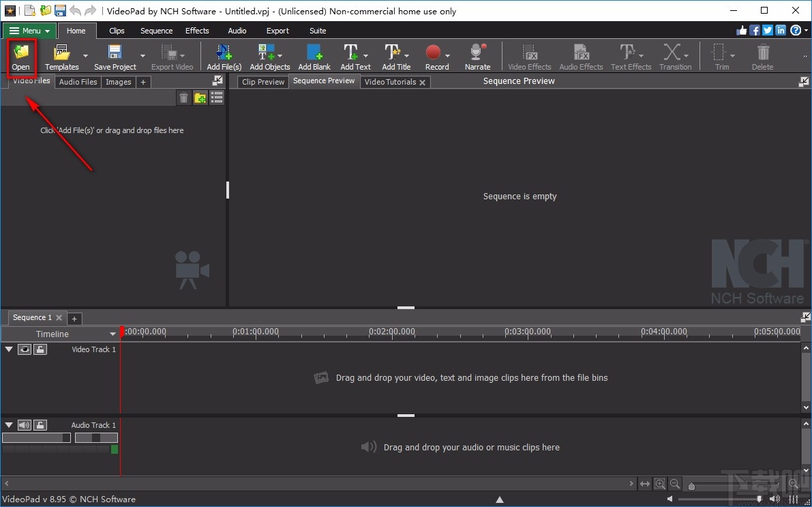Open the Effects ribbon tab

pyautogui.click(x=197, y=31)
